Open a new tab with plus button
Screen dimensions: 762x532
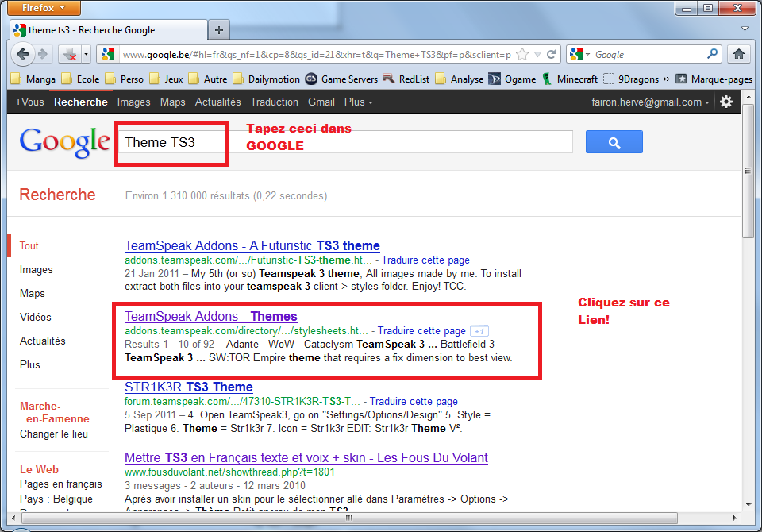pyautogui.click(x=219, y=30)
